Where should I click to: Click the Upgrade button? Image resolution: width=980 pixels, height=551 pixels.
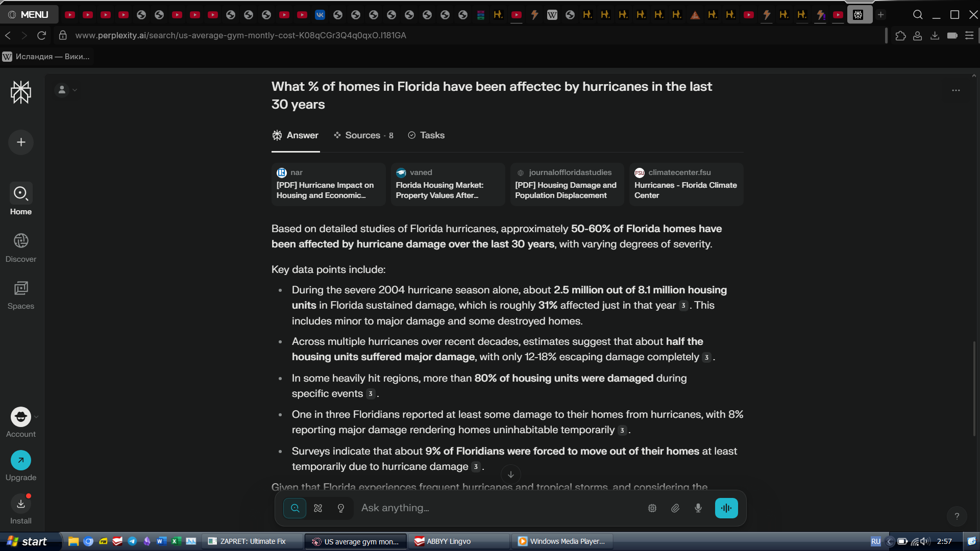coord(21,461)
